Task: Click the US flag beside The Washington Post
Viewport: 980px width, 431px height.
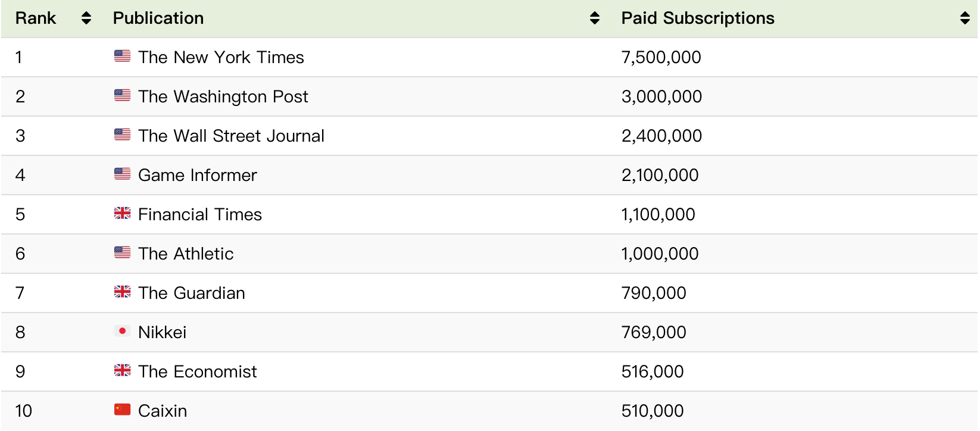Action: pyautogui.click(x=122, y=95)
